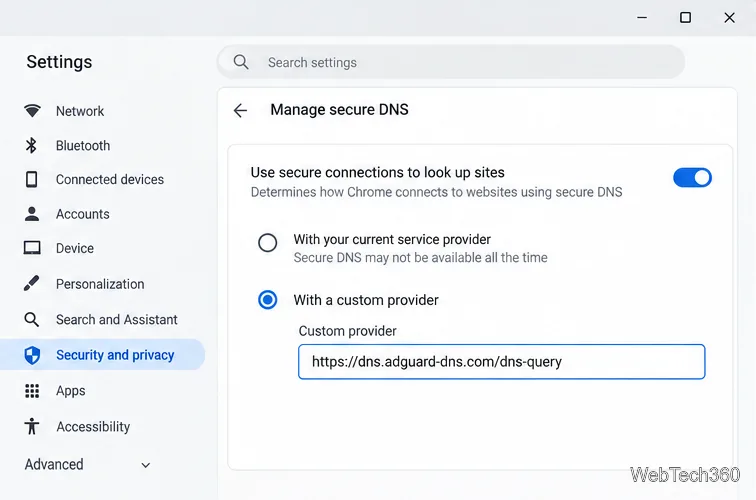Expand the Advanced section chevron
The image size is (756, 500).
coord(146,465)
